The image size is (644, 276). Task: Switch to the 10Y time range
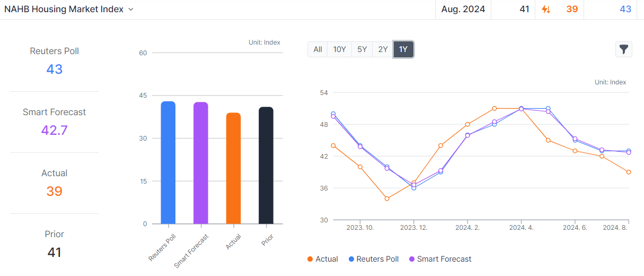[339, 49]
